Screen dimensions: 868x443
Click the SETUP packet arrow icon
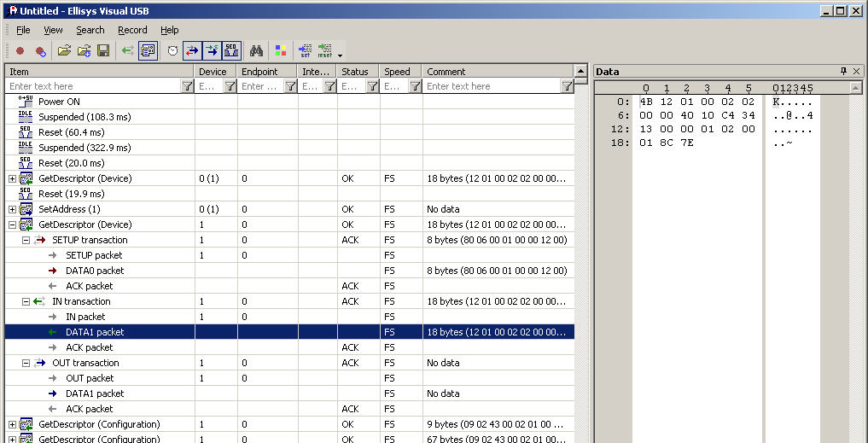53,255
